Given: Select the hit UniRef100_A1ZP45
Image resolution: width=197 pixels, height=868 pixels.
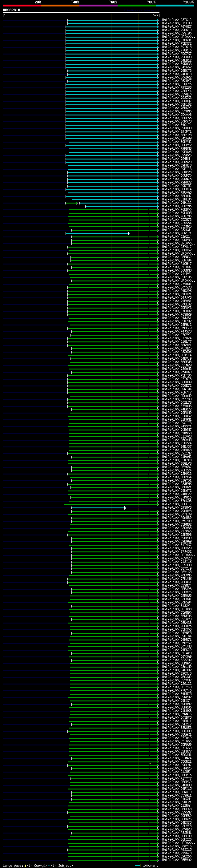Looking at the screenshot, I should [x=177, y=532].
